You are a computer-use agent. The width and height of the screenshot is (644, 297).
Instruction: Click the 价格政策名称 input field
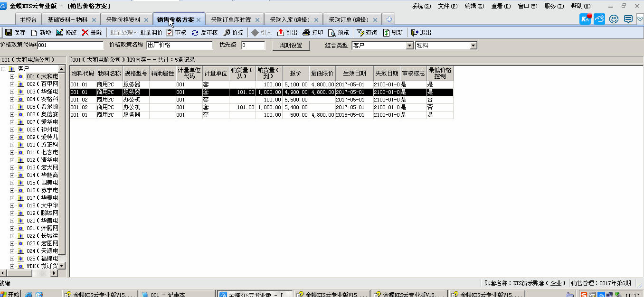180,46
